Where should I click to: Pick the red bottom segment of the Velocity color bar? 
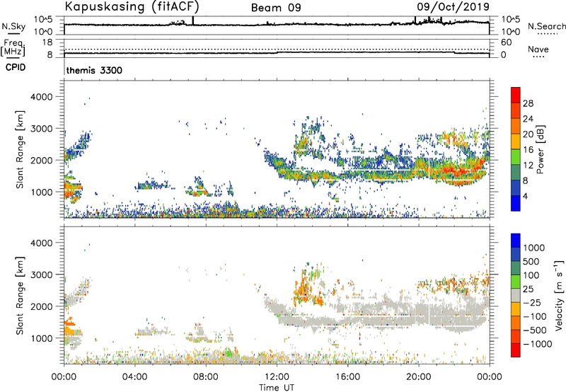[x=516, y=350]
